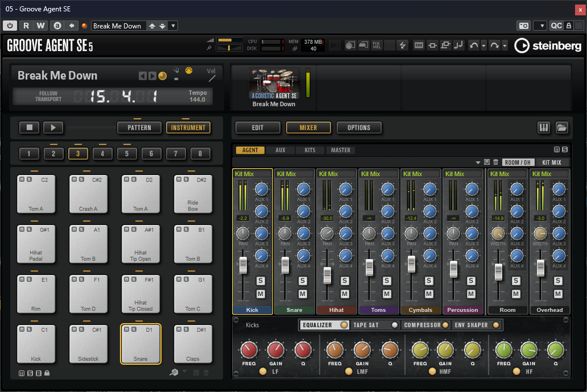Mute the Snare mixer channel
587x392 pixels.
[x=303, y=294]
